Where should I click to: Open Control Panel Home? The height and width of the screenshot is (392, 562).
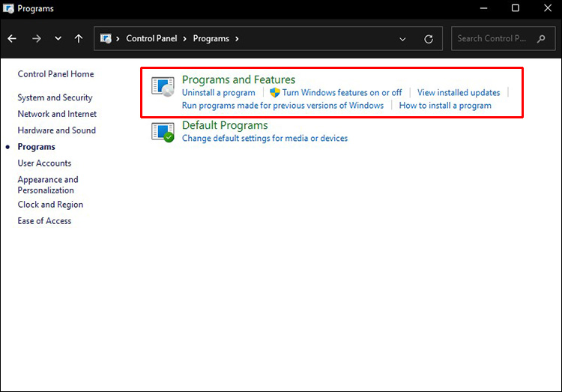[56, 74]
